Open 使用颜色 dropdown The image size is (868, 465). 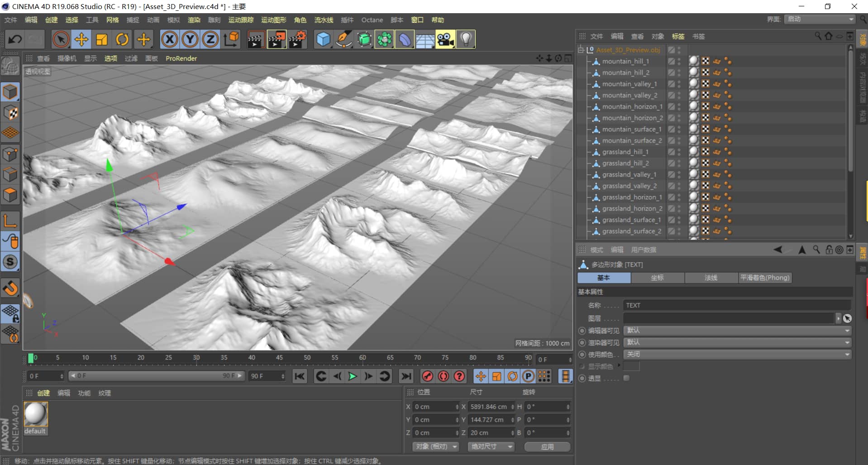[737, 354]
